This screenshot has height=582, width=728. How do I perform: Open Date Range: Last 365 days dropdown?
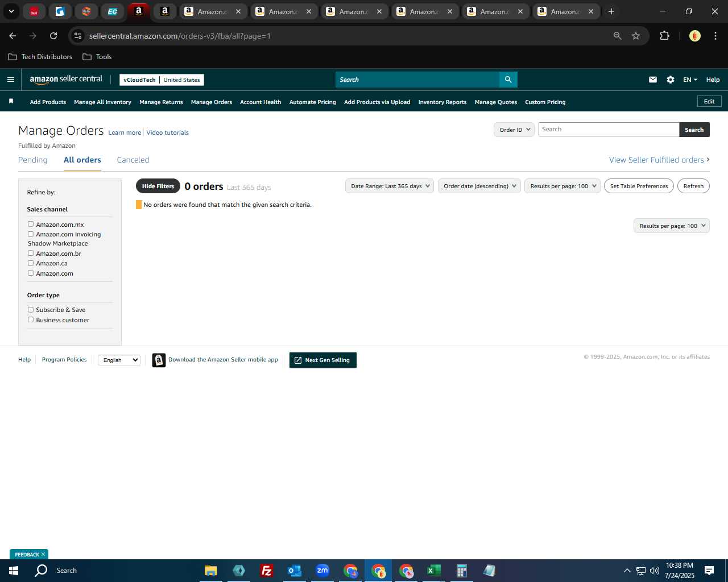click(x=390, y=186)
